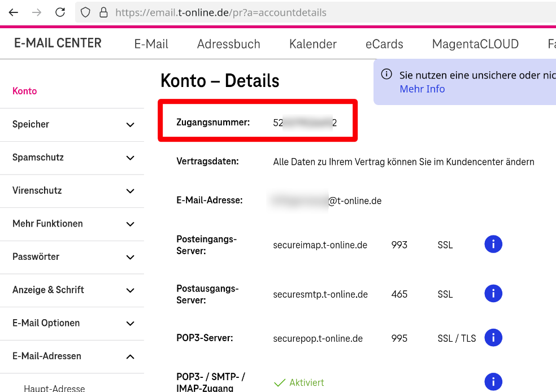Expand the Virenschutz sidebar section
This screenshot has width=556, height=392.
pyautogui.click(x=130, y=191)
